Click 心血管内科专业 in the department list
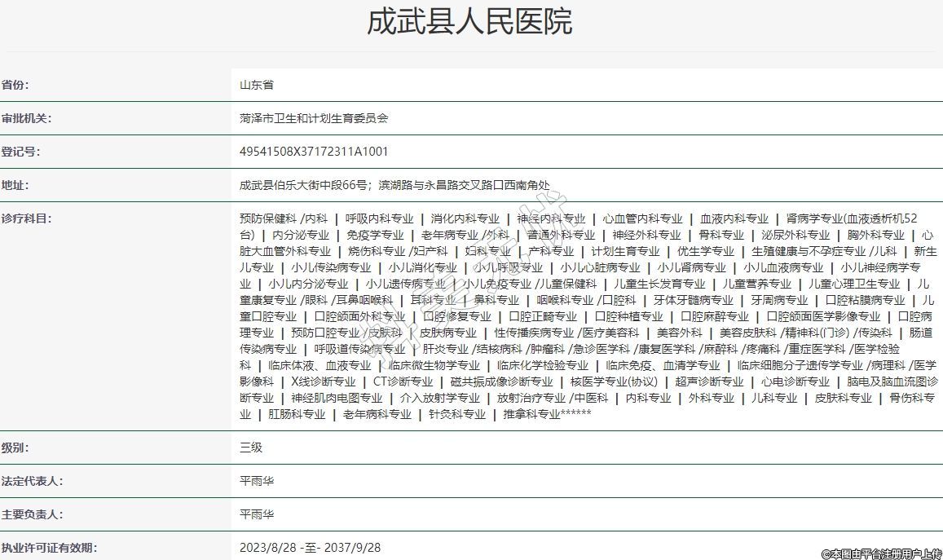Screen dimensions: 943x560 click(642, 218)
